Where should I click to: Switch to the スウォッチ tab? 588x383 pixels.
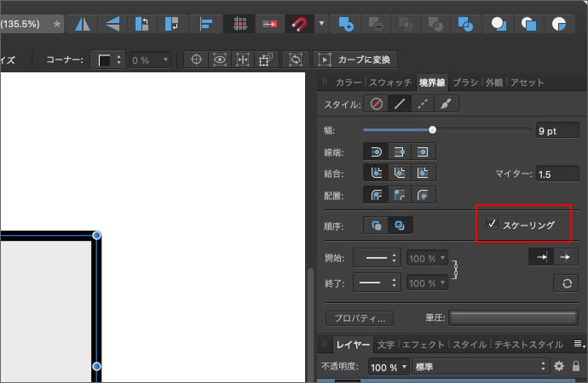(391, 83)
